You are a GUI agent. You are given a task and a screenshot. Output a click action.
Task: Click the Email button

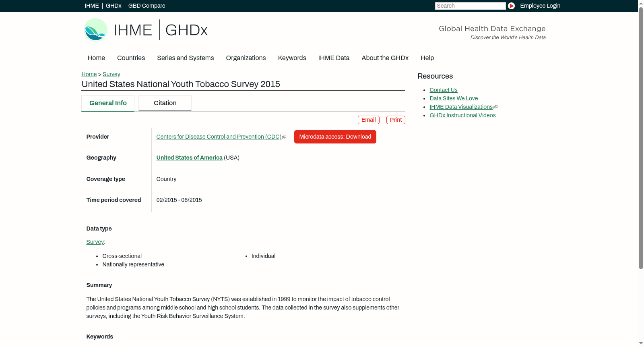tap(369, 120)
